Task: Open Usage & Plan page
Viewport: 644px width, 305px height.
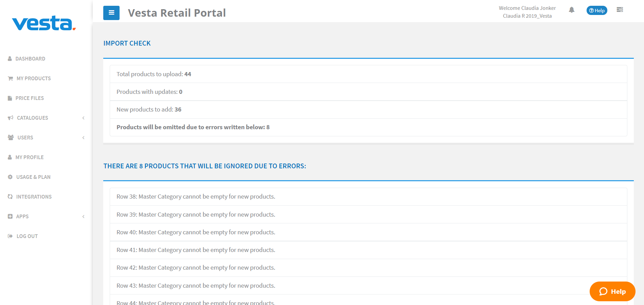Action: tap(33, 177)
